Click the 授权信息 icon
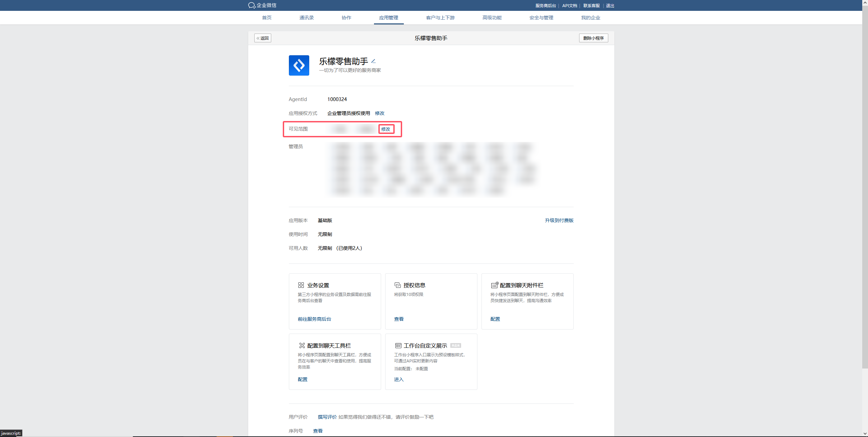 397,285
